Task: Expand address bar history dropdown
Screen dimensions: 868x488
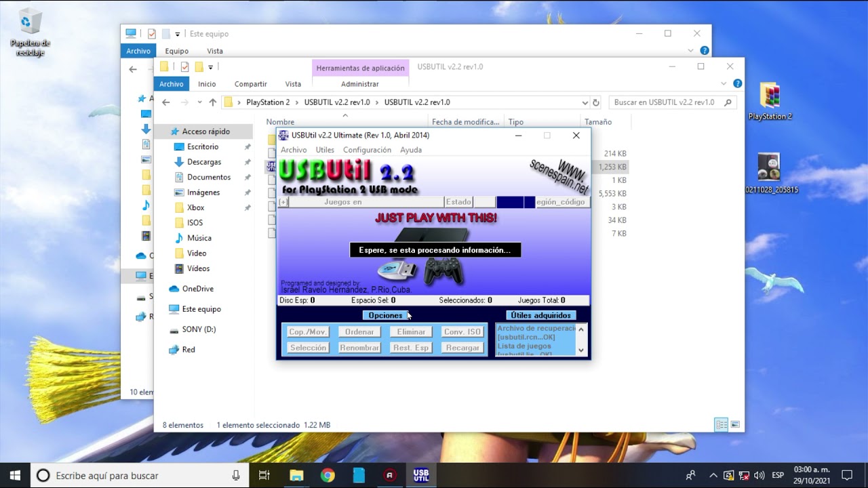Action: click(x=585, y=102)
